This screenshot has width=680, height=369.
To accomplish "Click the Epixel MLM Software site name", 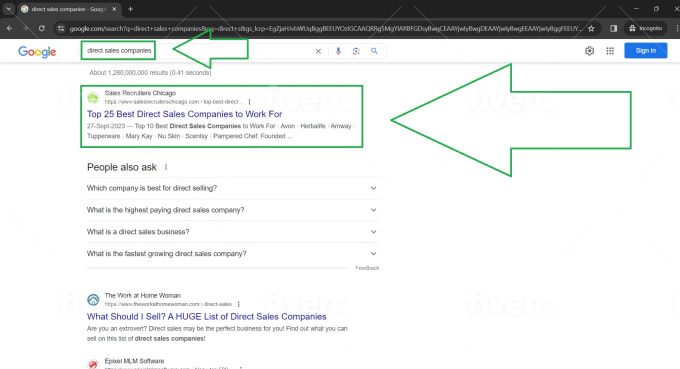I will click(x=134, y=361).
